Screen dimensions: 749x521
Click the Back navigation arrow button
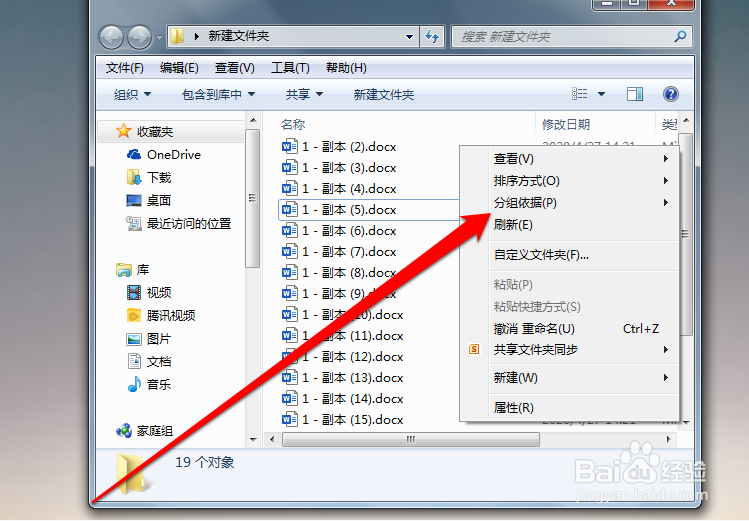click(x=111, y=37)
